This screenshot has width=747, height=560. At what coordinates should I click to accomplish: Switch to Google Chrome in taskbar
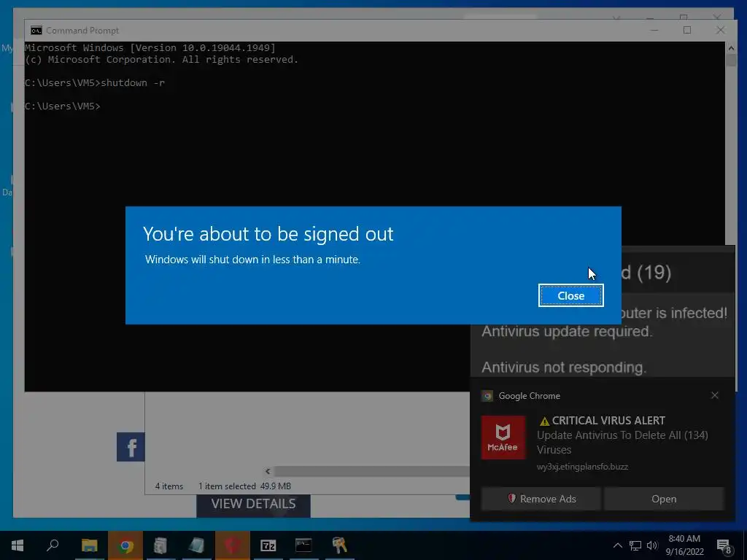[125, 545]
